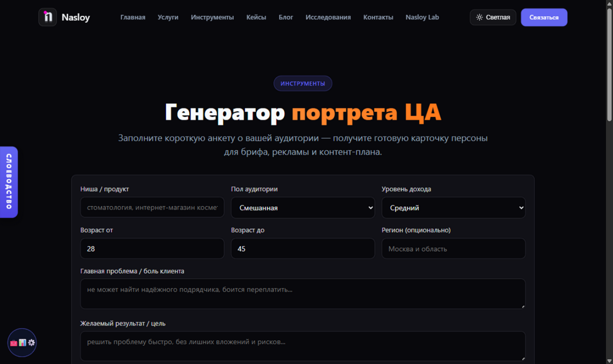Open the Словеводство side tab
The image size is (613, 364).
coord(9,182)
